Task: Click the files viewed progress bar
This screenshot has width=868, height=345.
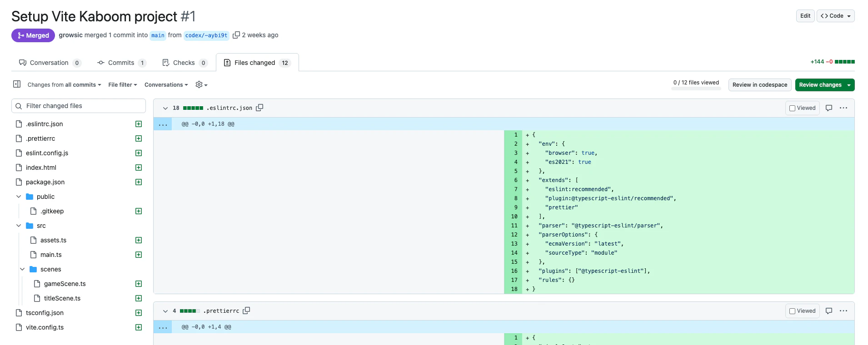Action: coord(696,89)
